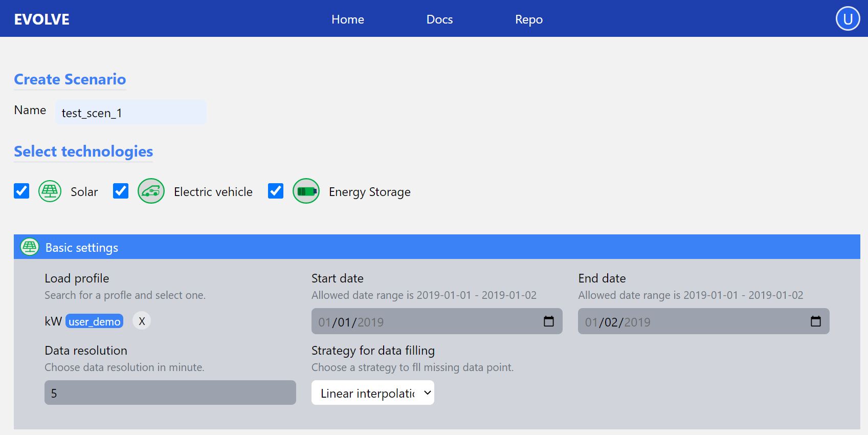Open the Repo navigation link
The image size is (868, 435).
point(529,19)
